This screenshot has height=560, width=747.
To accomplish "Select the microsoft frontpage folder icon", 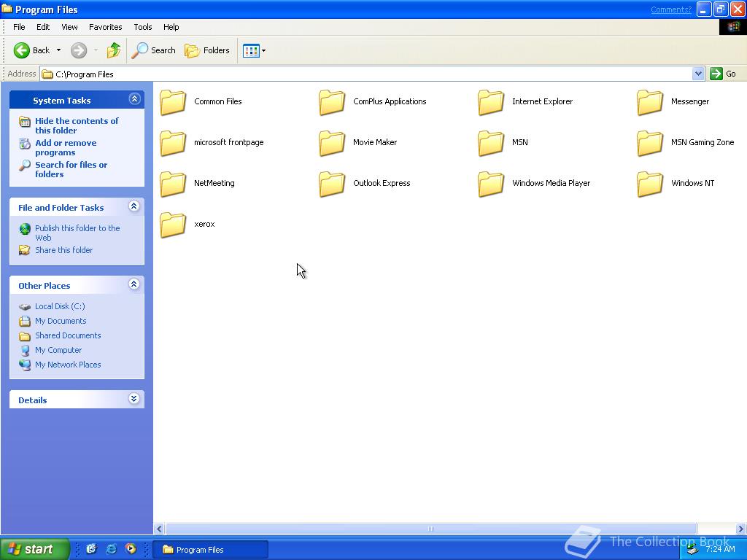I will coord(172,143).
